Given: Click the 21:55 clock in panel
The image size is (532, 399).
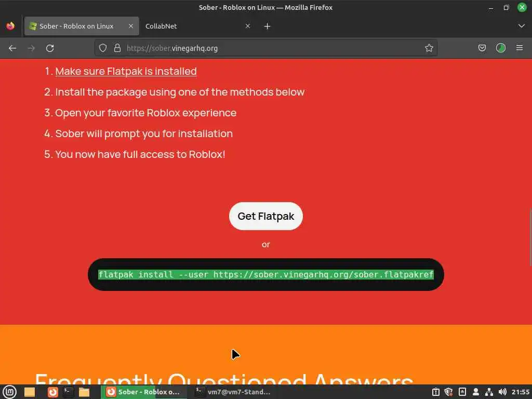Looking at the screenshot, I should 521,392.
